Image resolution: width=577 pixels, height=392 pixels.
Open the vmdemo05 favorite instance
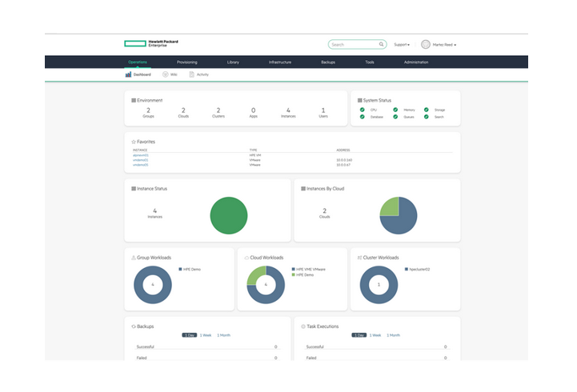coord(141,165)
